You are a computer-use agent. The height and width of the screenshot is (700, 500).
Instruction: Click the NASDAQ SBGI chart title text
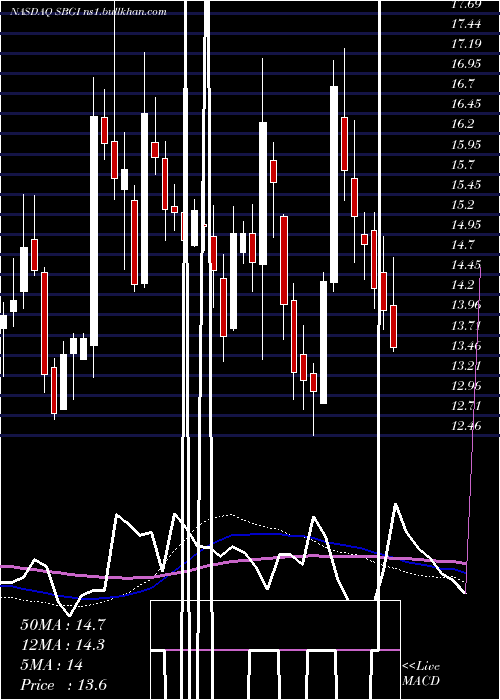point(89,12)
